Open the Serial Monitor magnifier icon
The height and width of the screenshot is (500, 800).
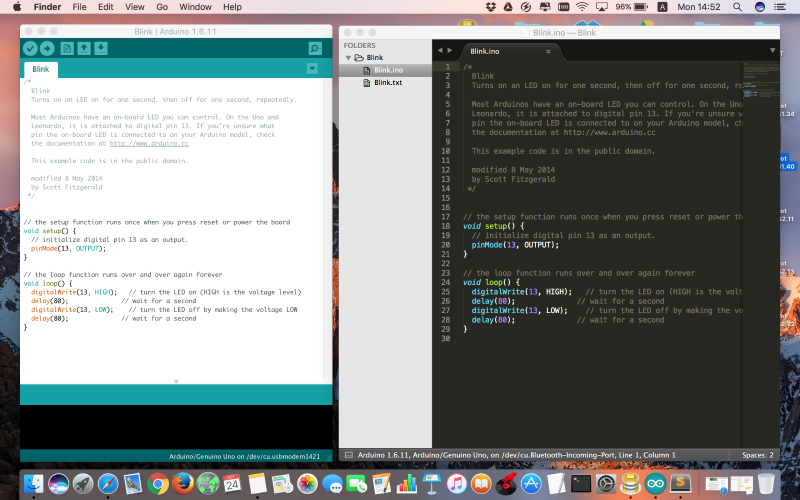pos(315,48)
